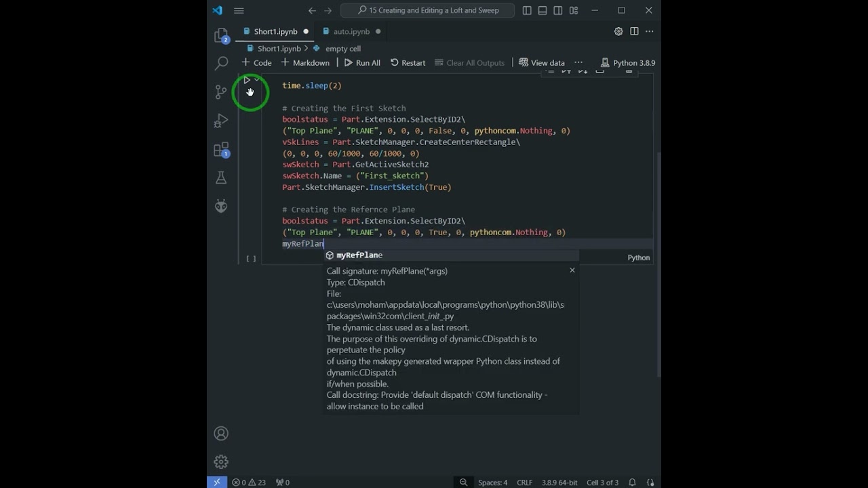868x488 pixels.
Task: Add a new Code cell
Action: 256,62
